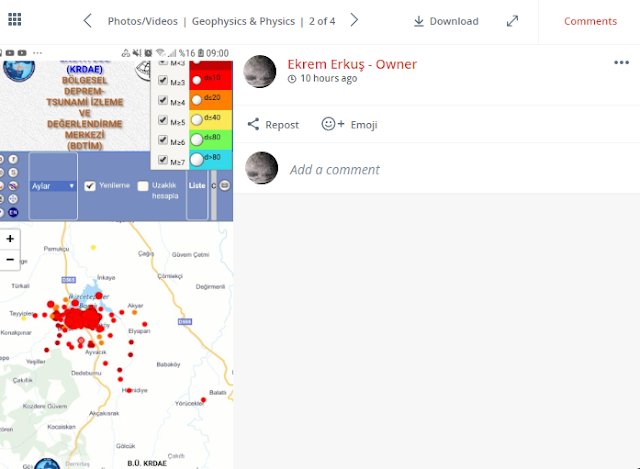Click the '2 of 4' photo counter
The height and width of the screenshot is (469, 640).
[x=322, y=21]
